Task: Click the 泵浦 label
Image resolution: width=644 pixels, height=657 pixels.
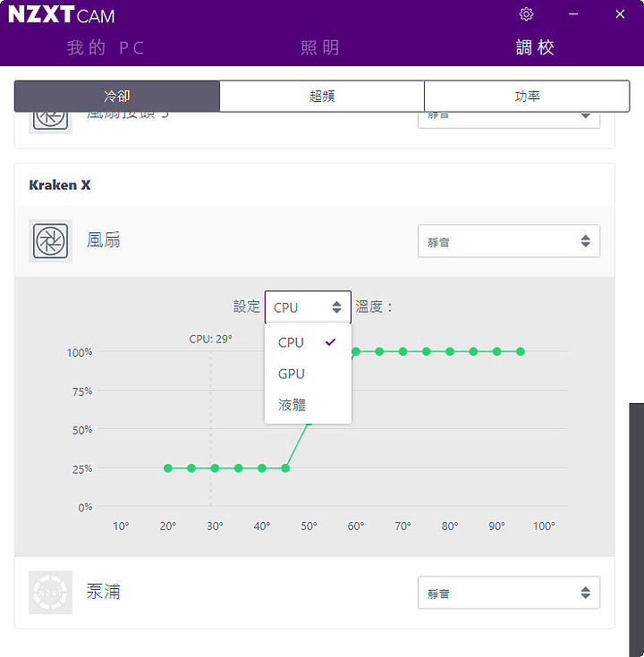Action: 103,592
